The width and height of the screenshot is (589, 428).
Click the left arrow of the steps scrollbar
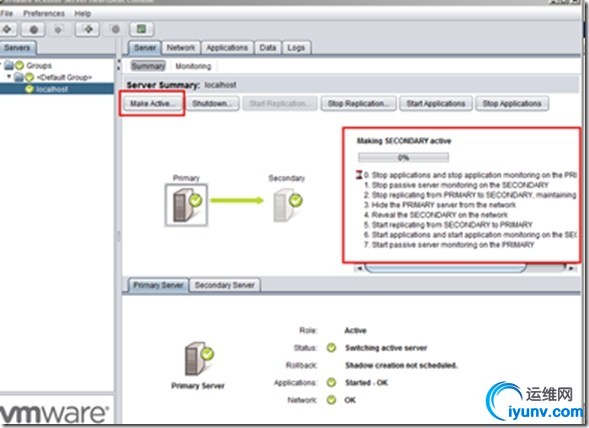[359, 268]
